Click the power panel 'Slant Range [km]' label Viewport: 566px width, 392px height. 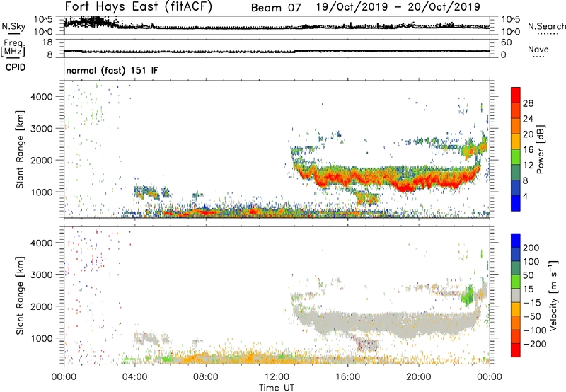20,149
